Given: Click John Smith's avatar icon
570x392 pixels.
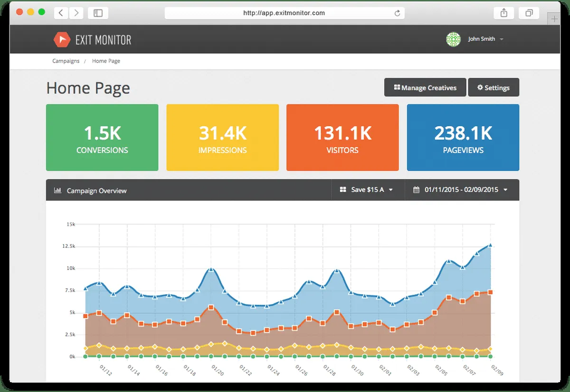Looking at the screenshot, I should click(x=453, y=39).
